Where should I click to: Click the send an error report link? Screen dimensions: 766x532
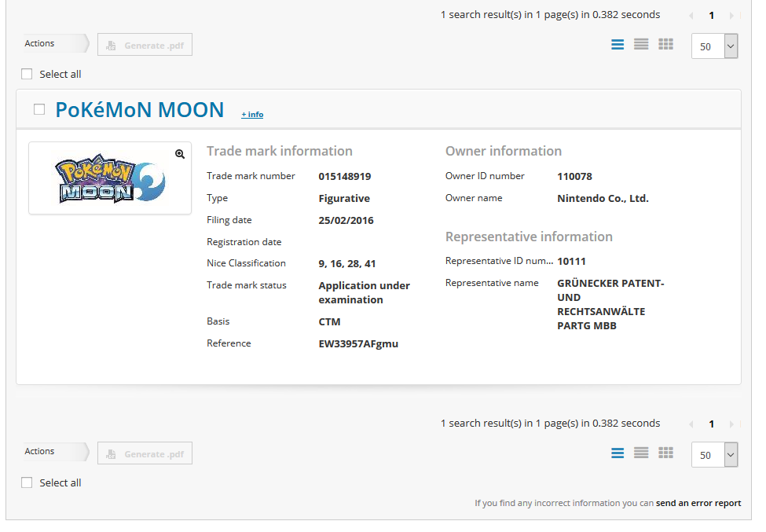pos(698,503)
